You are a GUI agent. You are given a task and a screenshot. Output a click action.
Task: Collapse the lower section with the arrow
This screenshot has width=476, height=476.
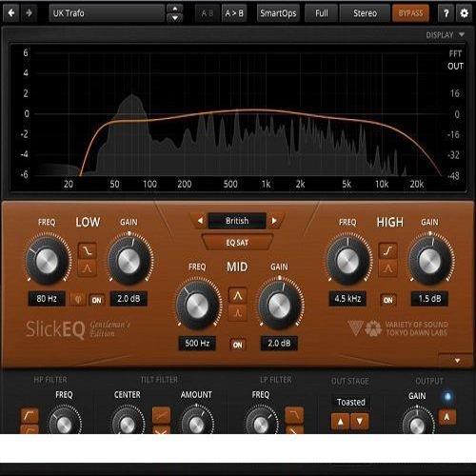(x=457, y=361)
